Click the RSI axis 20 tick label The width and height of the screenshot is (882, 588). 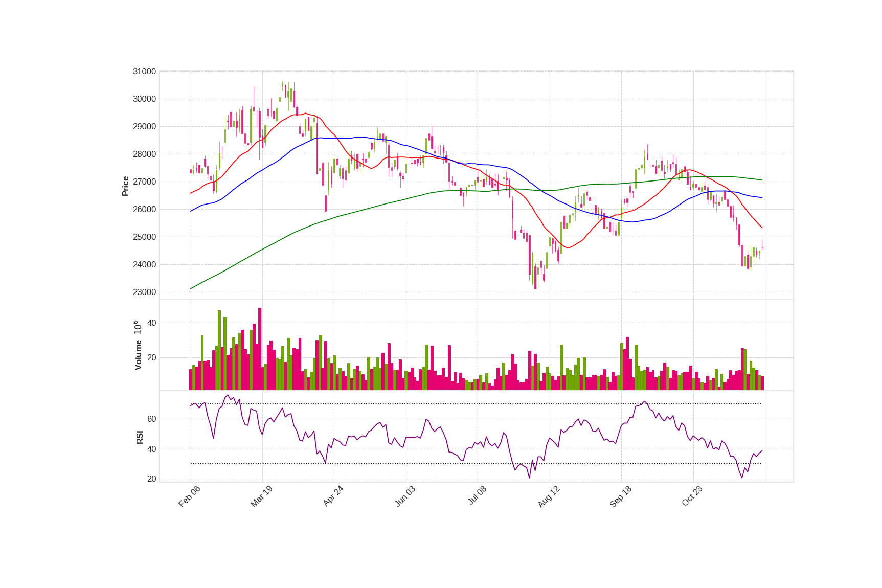(x=151, y=479)
